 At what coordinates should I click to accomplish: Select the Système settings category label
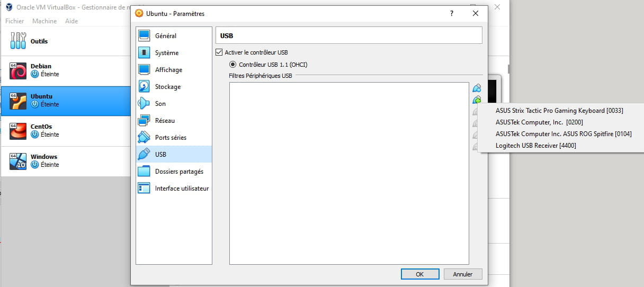point(167,53)
